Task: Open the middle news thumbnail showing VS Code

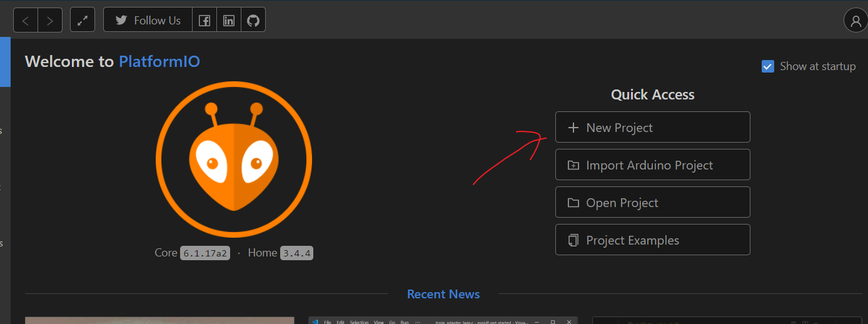Action: (443, 320)
